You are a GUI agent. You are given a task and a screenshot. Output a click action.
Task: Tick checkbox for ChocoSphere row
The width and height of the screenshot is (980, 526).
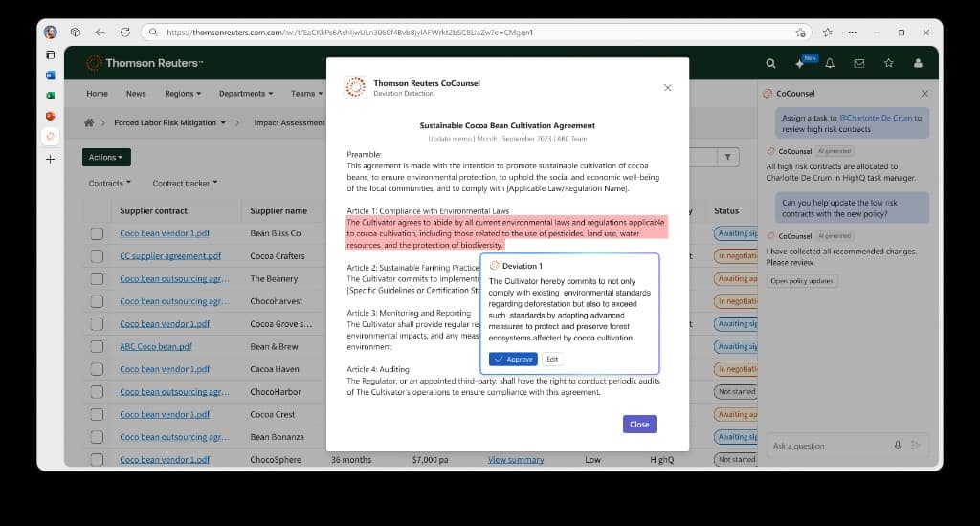97,460
